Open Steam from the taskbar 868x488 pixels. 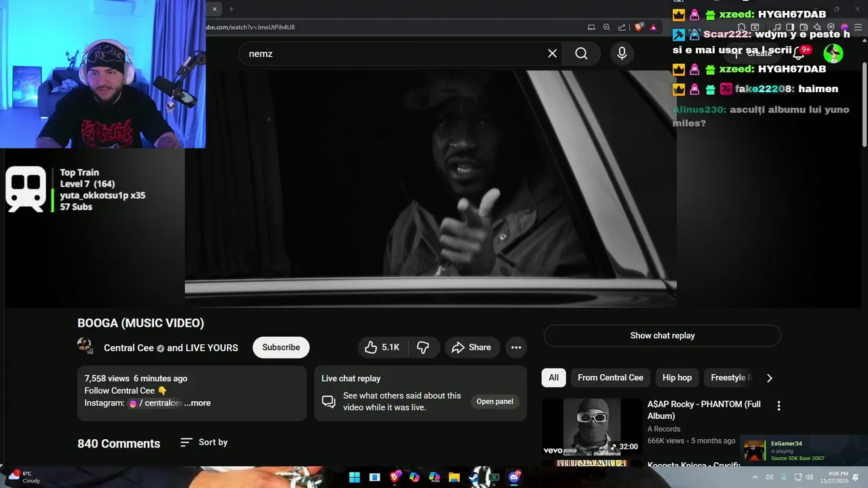pyautogui.click(x=474, y=477)
